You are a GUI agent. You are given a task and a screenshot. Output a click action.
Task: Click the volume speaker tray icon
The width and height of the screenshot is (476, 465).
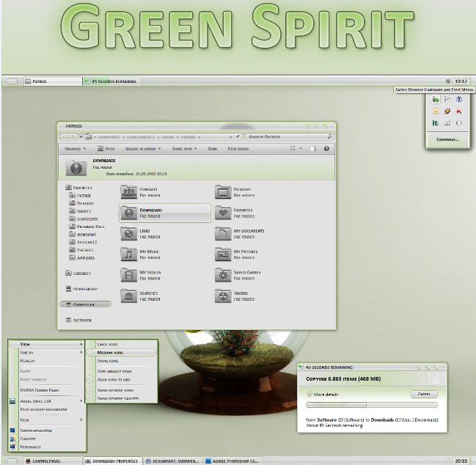[x=459, y=123]
